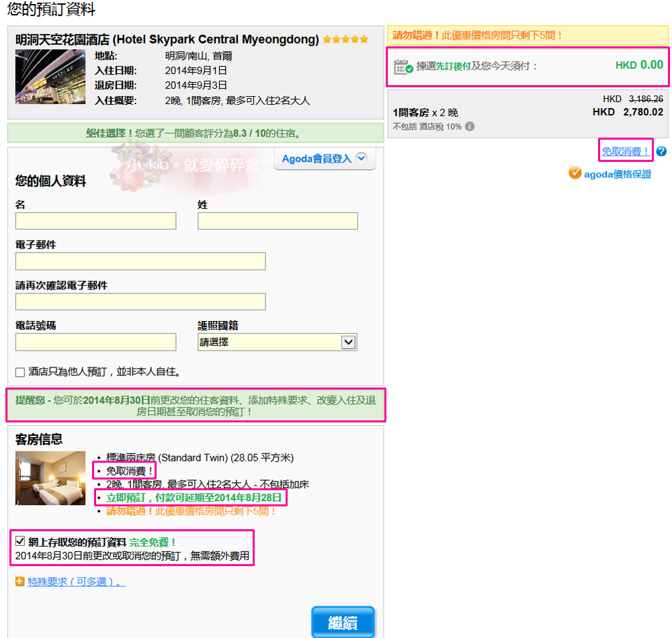Click the hotel name Hotel Skypark Central Myeongdong
This screenshot has height=638, width=672.
coord(167,40)
